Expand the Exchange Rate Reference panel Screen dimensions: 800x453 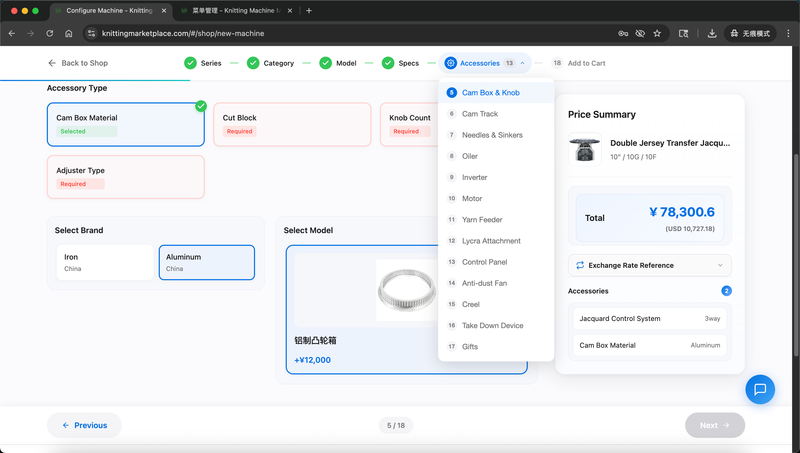(649, 265)
